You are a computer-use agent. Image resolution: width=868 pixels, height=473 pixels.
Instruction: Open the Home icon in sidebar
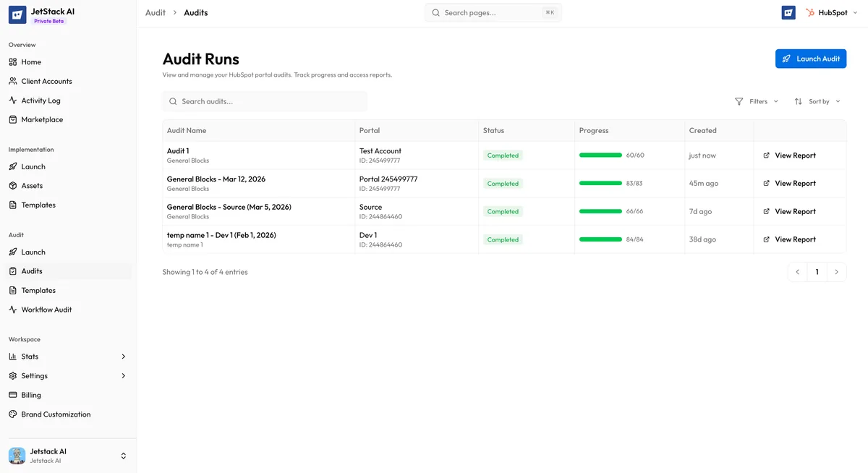point(12,61)
